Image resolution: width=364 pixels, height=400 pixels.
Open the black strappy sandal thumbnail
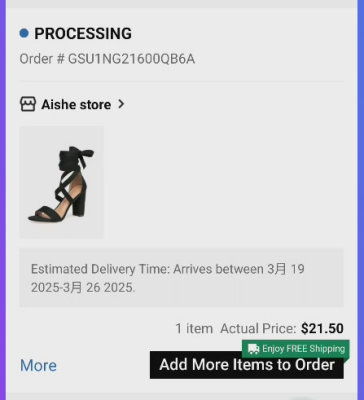click(x=62, y=182)
